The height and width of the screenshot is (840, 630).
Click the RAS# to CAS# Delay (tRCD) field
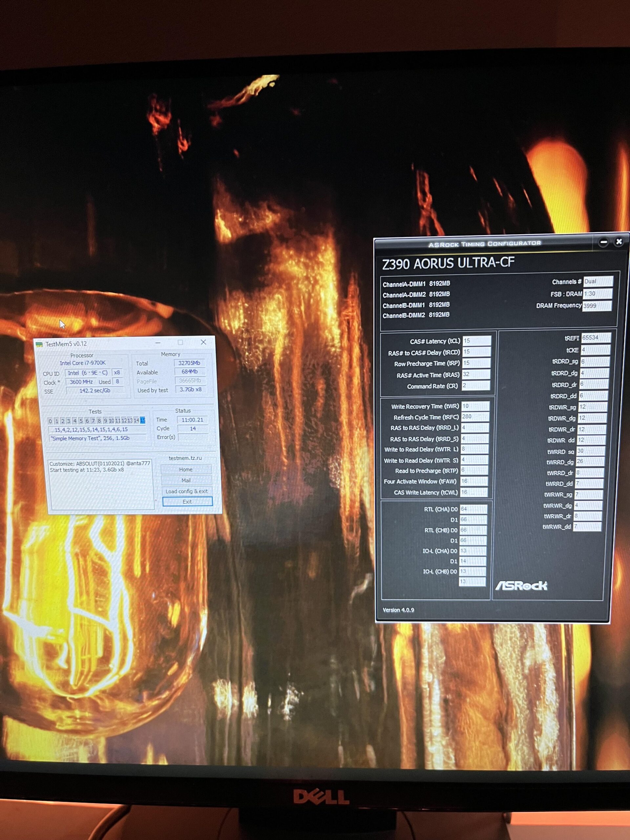tap(476, 352)
